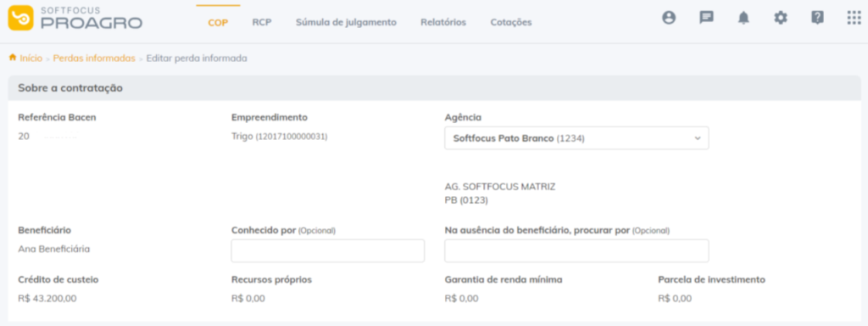868x326 pixels.
Task: Open the Cotações tab
Action: click(x=511, y=23)
